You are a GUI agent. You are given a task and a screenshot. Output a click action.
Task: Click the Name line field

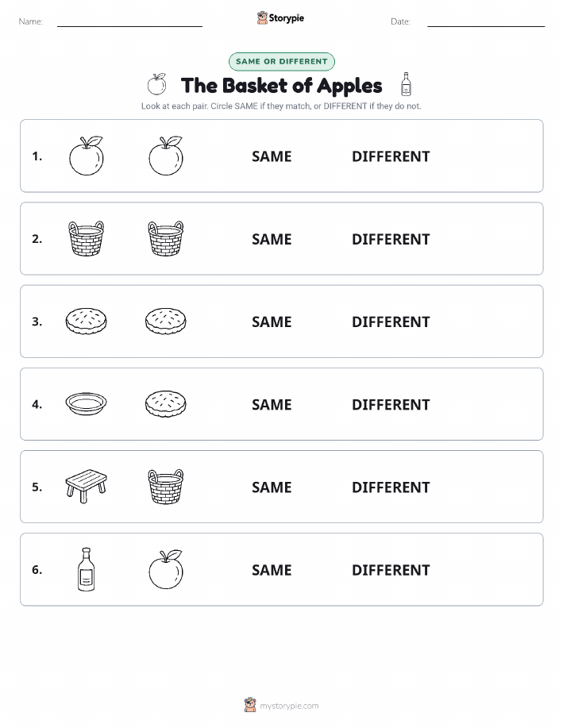point(129,21)
